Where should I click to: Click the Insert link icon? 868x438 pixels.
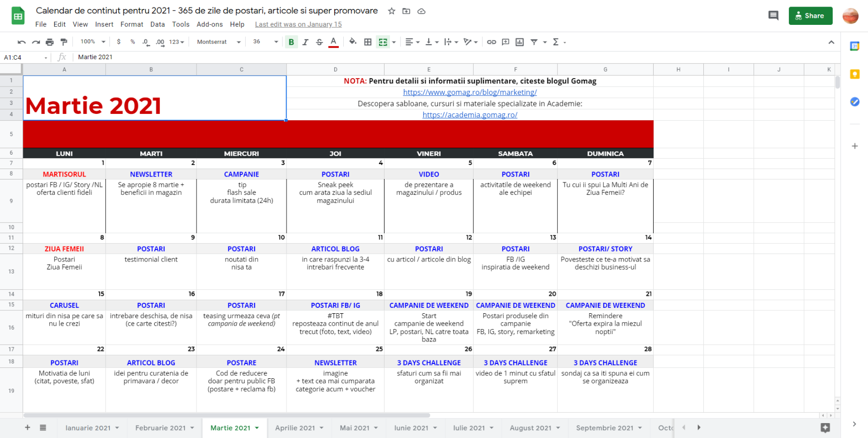(491, 42)
